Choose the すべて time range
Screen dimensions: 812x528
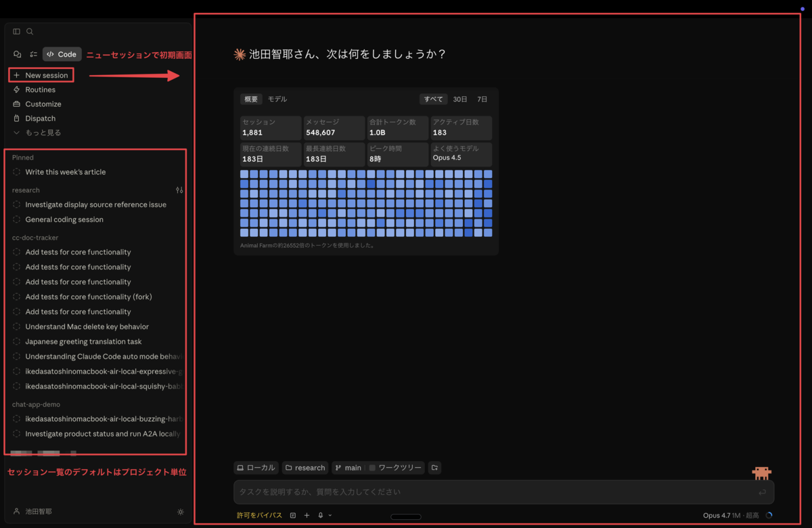click(433, 99)
